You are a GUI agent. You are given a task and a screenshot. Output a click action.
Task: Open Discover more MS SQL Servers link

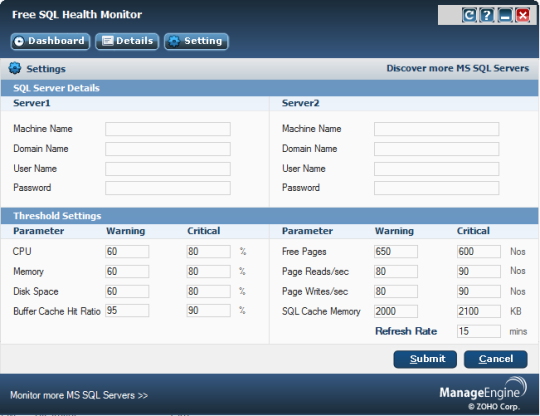pyautogui.click(x=457, y=68)
